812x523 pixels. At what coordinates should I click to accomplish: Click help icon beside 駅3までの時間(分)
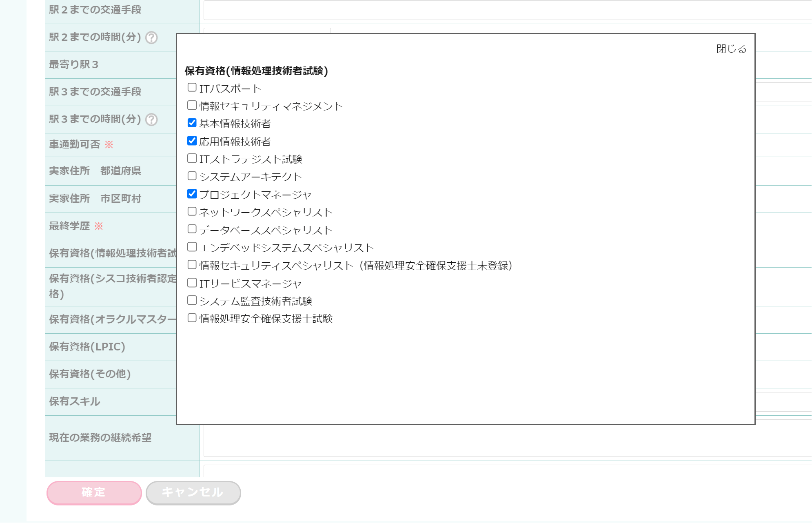(x=151, y=120)
